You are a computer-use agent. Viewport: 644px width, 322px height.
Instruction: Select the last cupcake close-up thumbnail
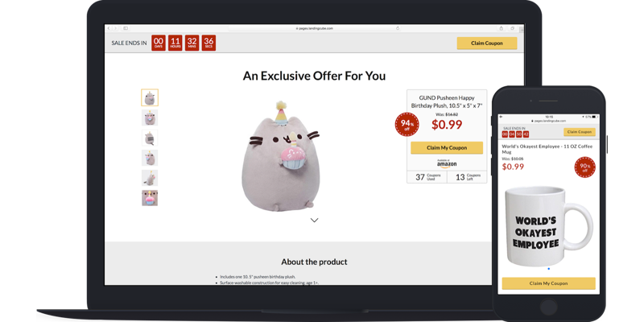tap(150, 198)
